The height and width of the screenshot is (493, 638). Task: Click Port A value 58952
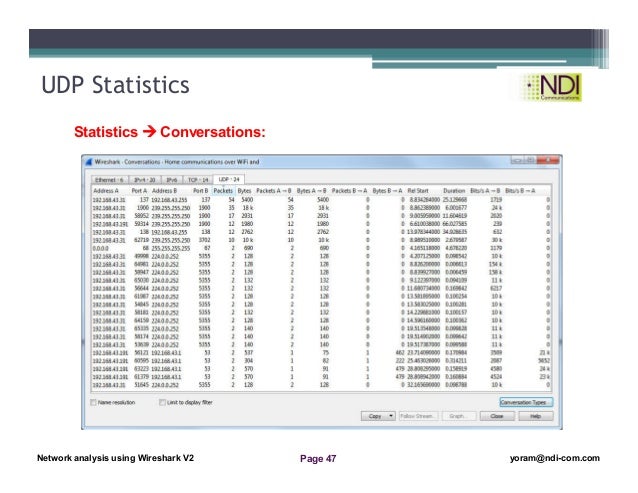141,216
